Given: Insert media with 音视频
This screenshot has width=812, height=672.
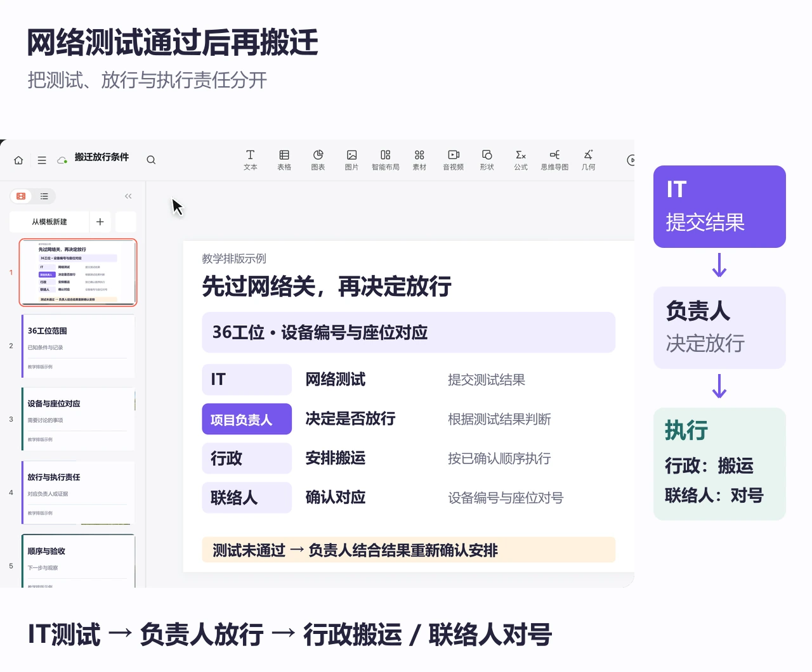Looking at the screenshot, I should pos(454,160).
